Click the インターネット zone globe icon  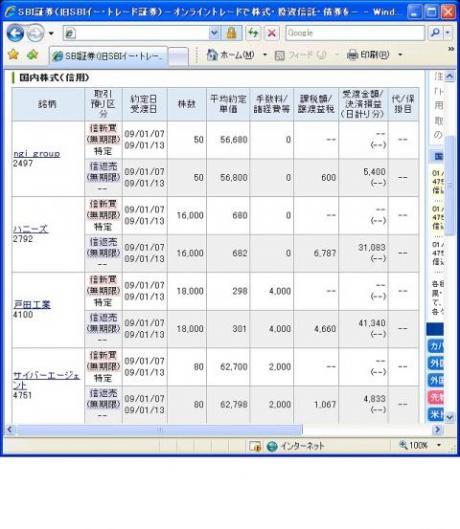272,446
